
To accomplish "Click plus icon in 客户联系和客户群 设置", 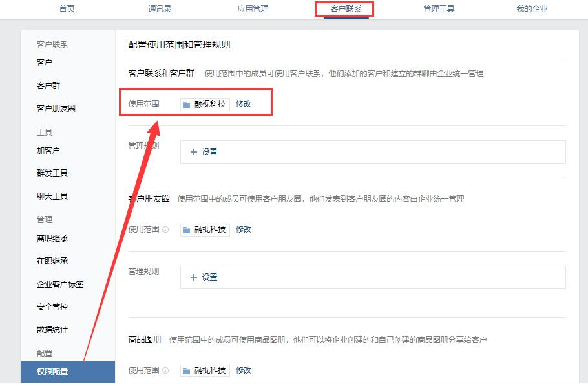I will [193, 152].
